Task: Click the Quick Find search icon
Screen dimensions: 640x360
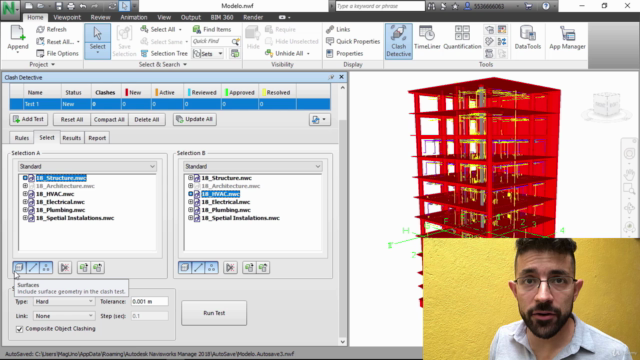Action: pos(235,42)
